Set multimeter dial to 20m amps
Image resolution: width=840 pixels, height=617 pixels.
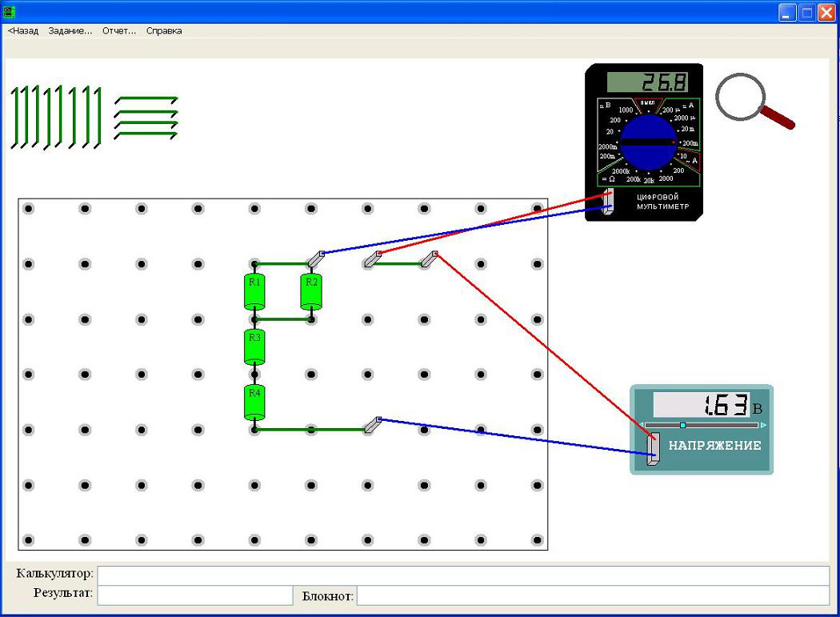point(688,129)
